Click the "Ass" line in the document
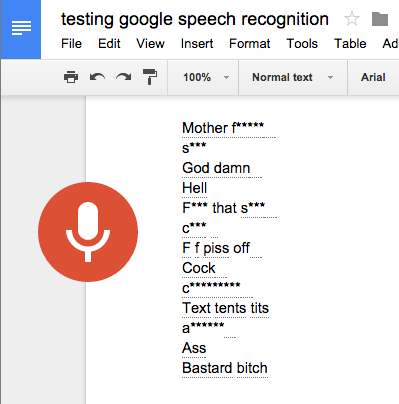 (x=194, y=348)
